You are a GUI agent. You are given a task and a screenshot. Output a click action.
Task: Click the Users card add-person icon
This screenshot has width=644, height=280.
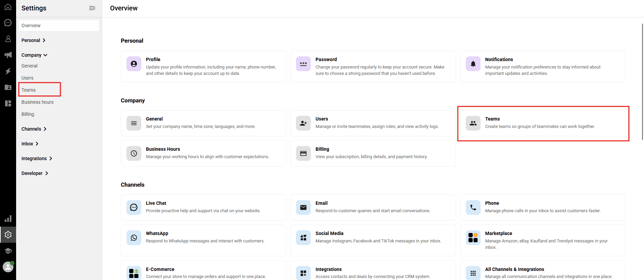pyautogui.click(x=303, y=123)
